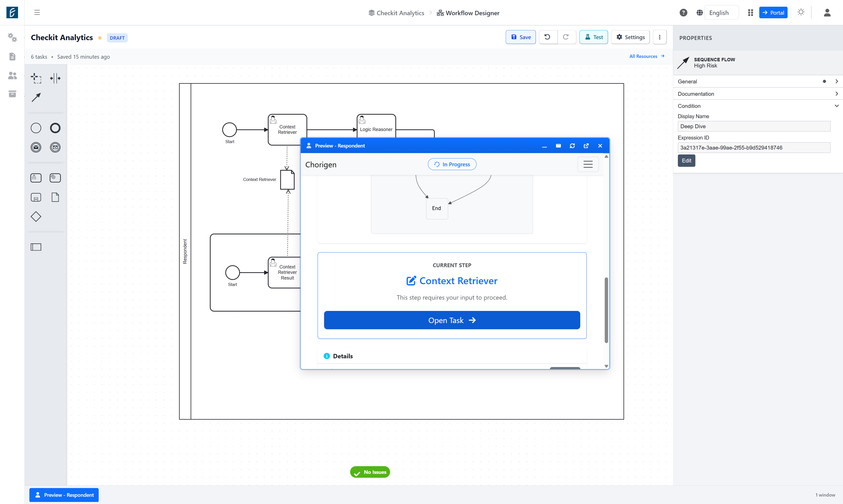
Task: Pick the end event thick circle
Action: point(55,128)
